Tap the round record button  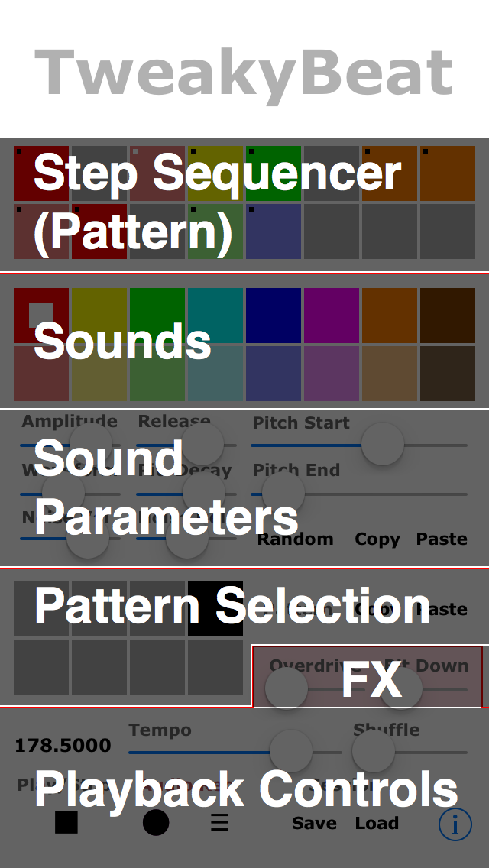coord(156,822)
